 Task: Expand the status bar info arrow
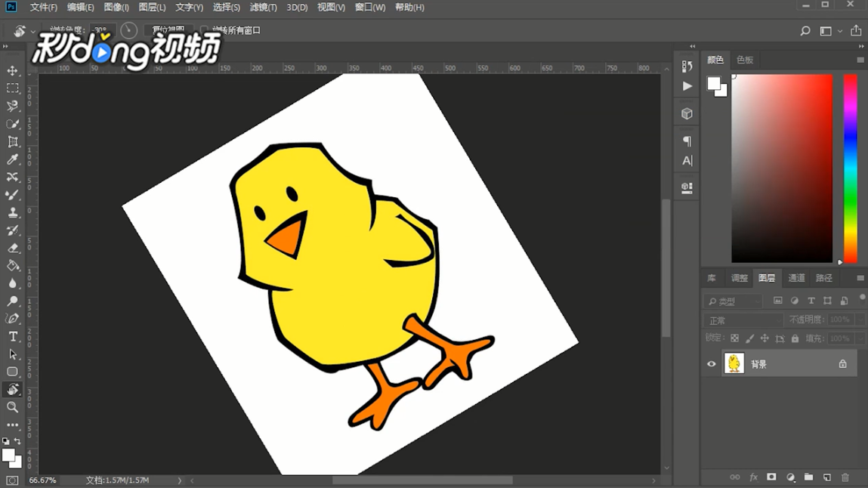point(179,480)
